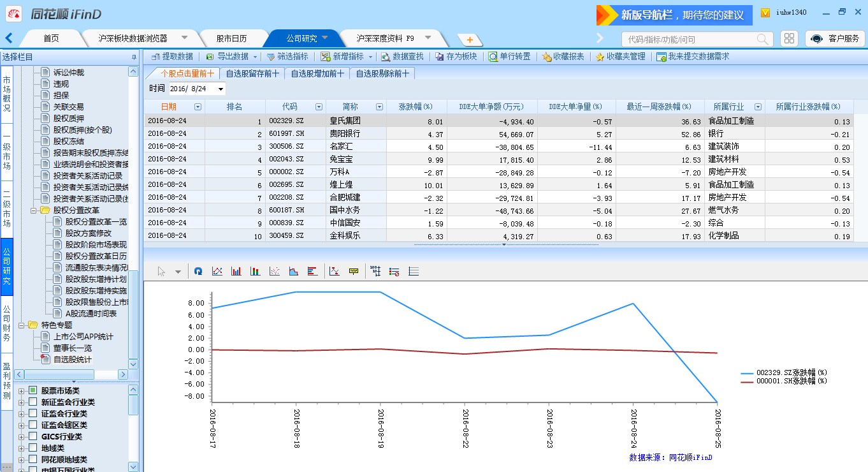Screen dimensions: 868x472
Task: Open 新增指标 dropdown arrow
Action: coord(370,57)
